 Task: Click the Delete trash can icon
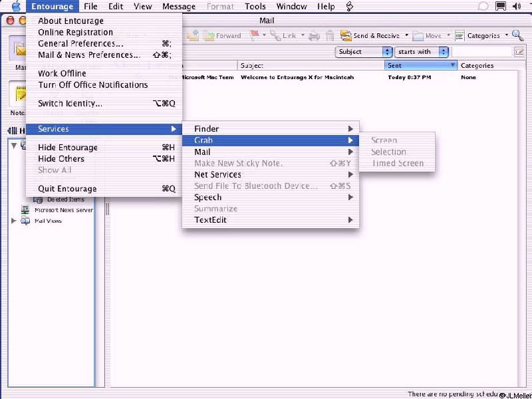tap(330, 36)
